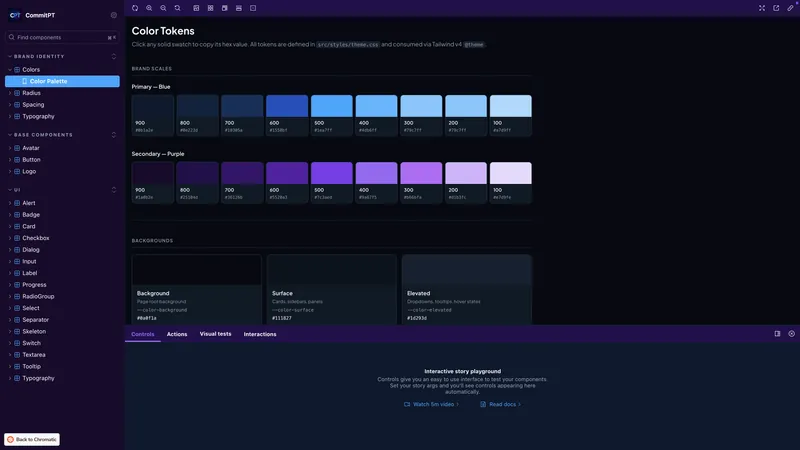
Task: Click the Read docs link
Action: pyautogui.click(x=501, y=404)
